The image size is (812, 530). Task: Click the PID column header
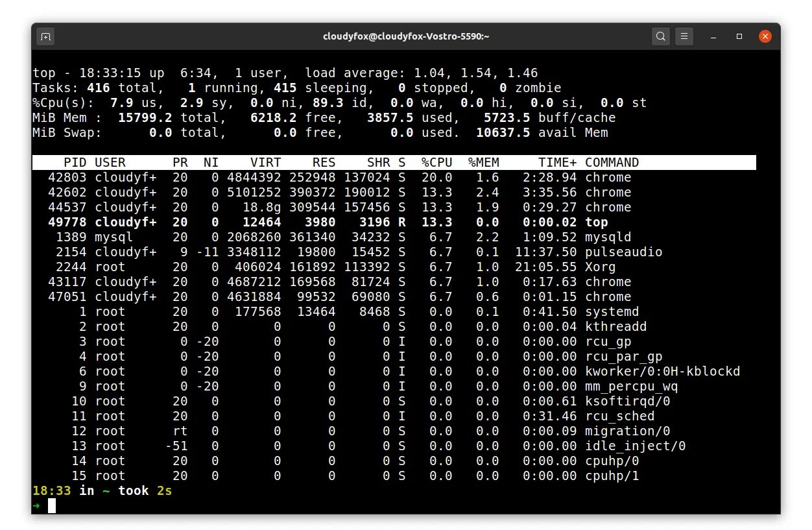click(x=75, y=162)
